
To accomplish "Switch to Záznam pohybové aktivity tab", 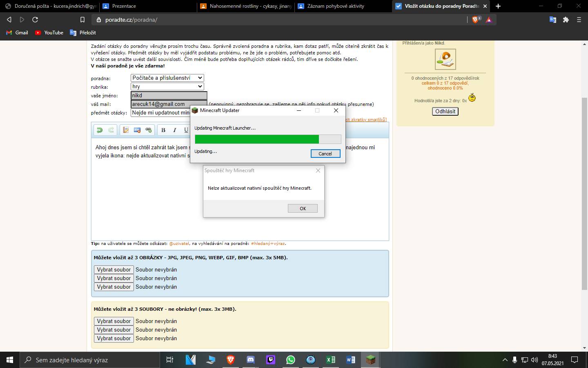I will pyautogui.click(x=344, y=6).
